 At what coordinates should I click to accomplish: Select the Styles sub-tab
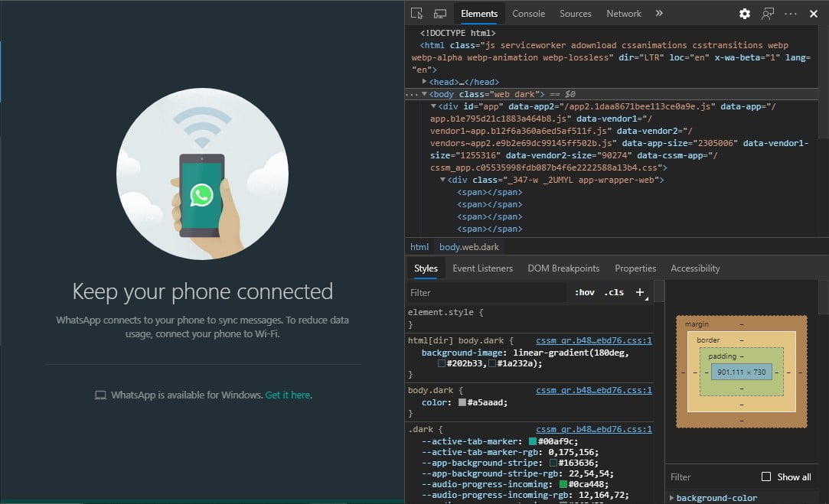(x=426, y=268)
